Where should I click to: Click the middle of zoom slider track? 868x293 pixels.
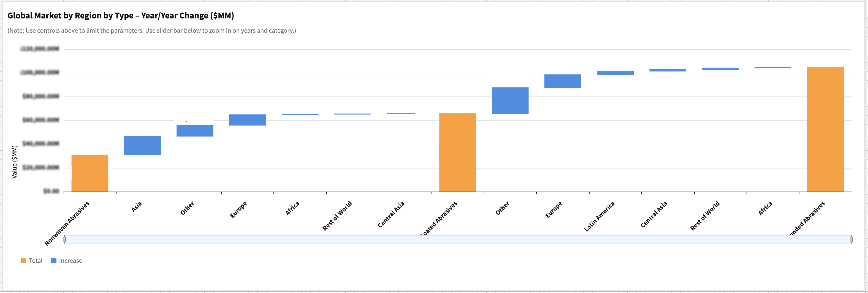[x=458, y=239]
